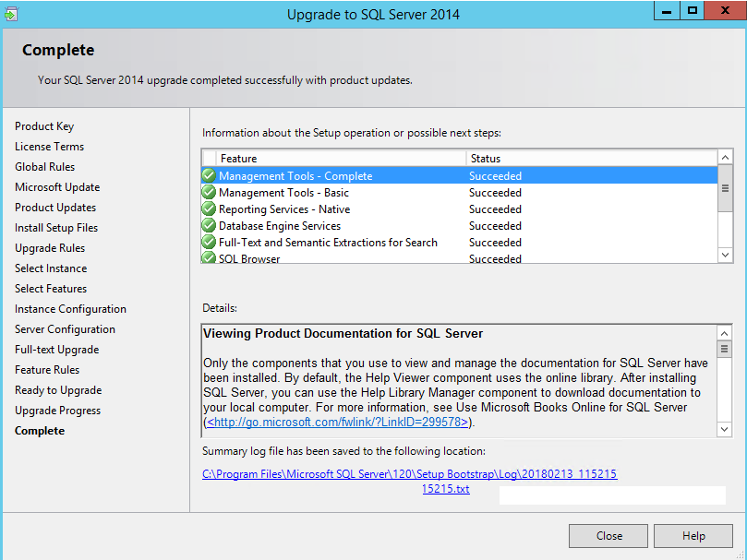Click the Product Key step
This screenshot has width=747, height=560.
(44, 126)
